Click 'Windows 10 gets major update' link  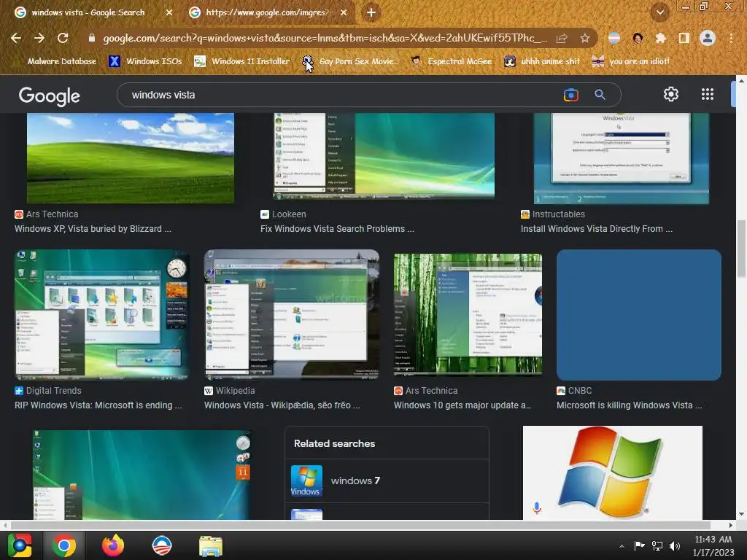point(462,405)
